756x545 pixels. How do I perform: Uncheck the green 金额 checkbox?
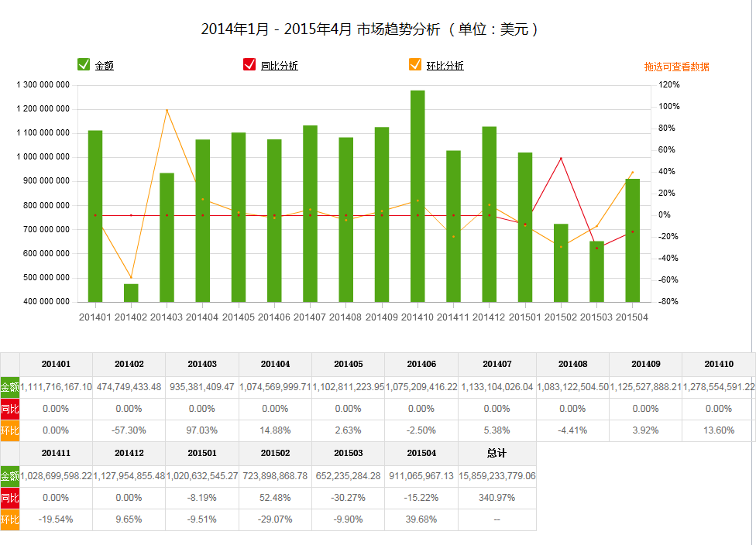(84, 65)
